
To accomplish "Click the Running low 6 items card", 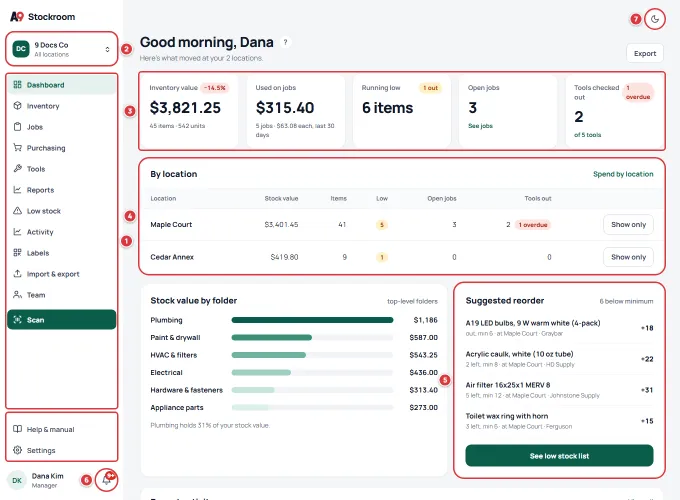I will [402, 111].
